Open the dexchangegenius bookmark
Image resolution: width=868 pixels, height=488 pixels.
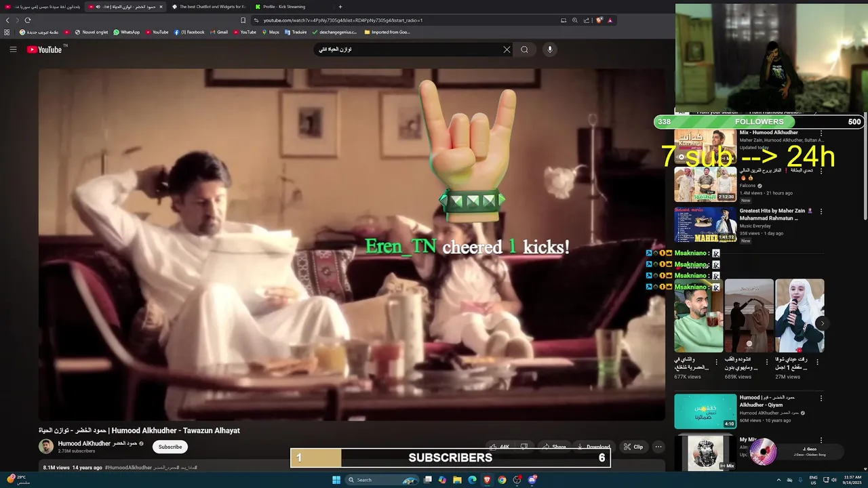(x=334, y=32)
